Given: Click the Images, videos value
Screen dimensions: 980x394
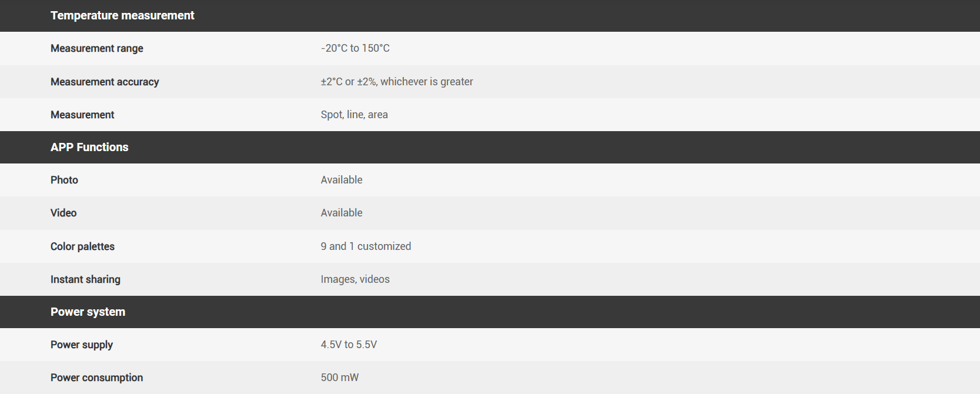Looking at the screenshot, I should coord(355,280).
